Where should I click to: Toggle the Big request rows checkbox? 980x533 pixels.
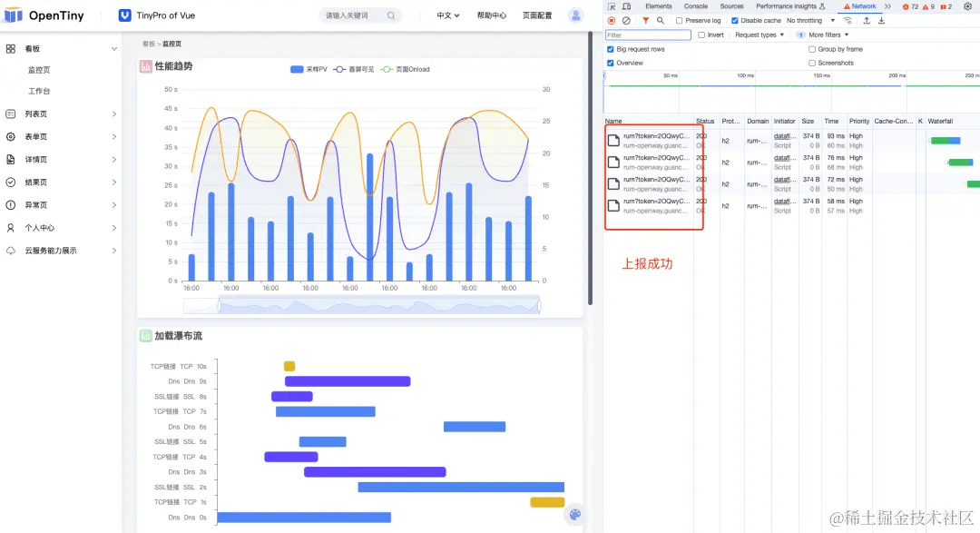(611, 49)
